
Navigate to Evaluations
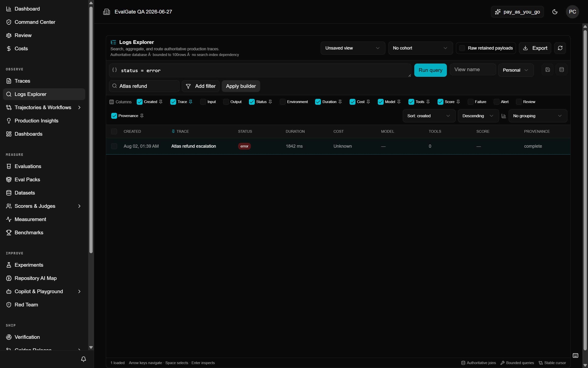click(x=44, y=166)
